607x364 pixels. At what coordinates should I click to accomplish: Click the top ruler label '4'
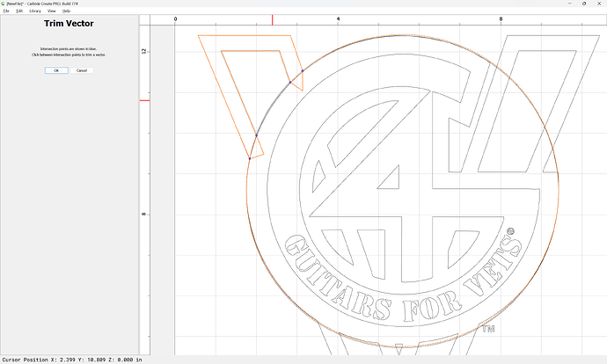(x=338, y=19)
